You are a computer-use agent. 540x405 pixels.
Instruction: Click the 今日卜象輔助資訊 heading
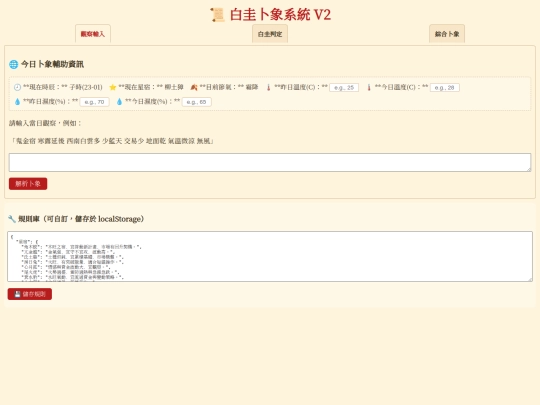(x=52, y=64)
